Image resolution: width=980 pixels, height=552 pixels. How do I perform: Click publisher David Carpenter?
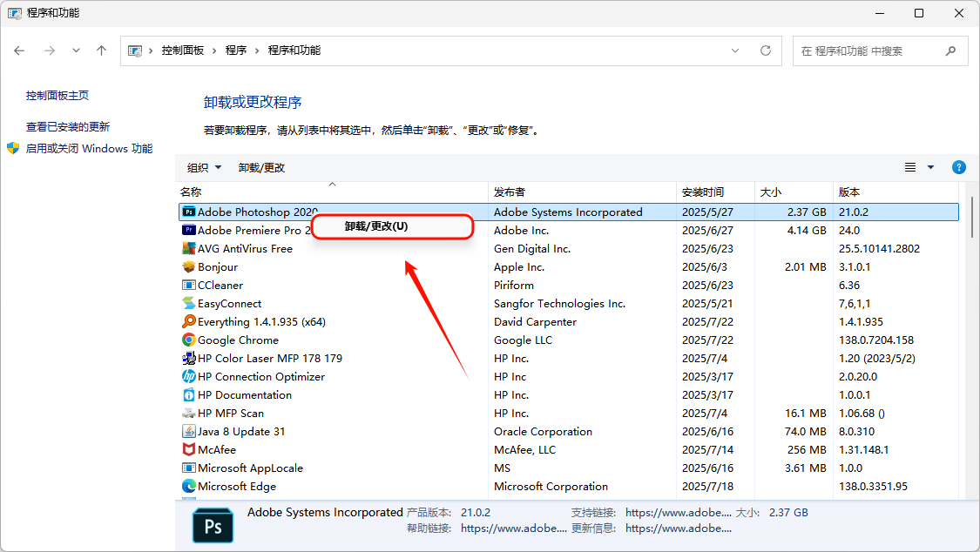[535, 322]
